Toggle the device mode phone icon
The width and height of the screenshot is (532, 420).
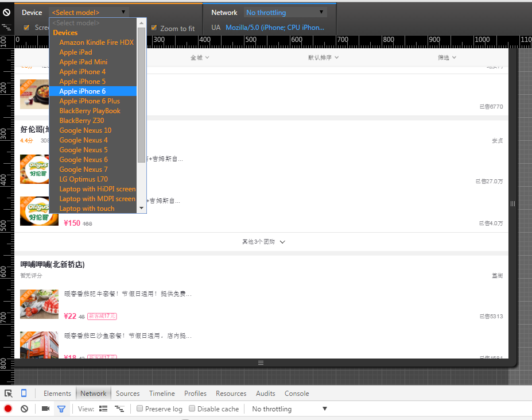[x=24, y=393]
